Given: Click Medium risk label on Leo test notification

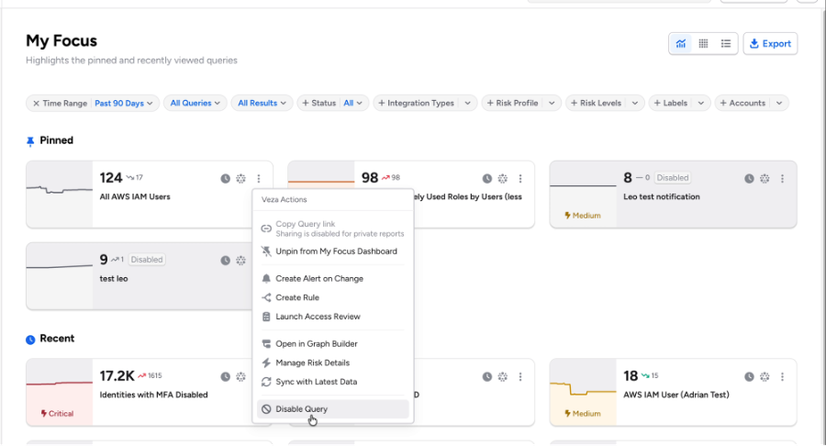Looking at the screenshot, I should 583,216.
